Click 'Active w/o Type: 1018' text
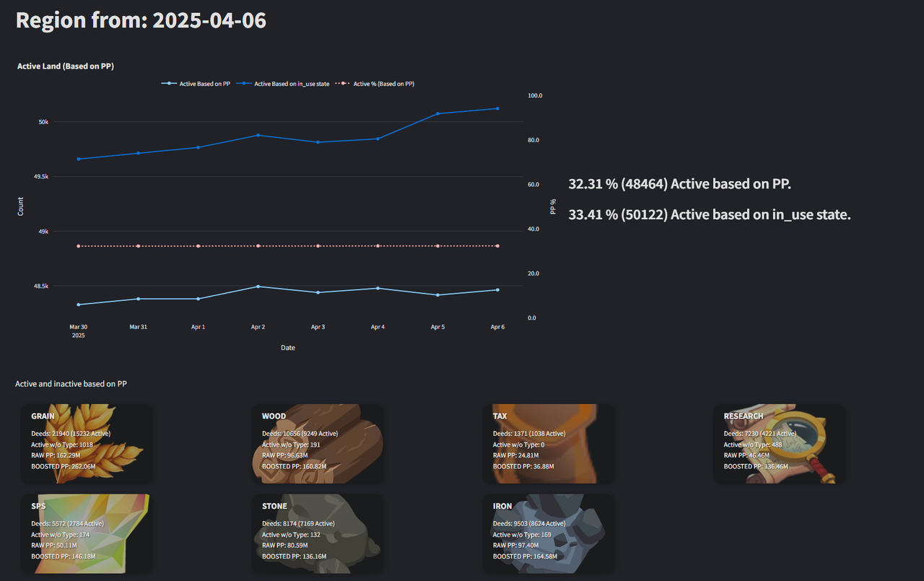The height and width of the screenshot is (581, 924). point(62,445)
